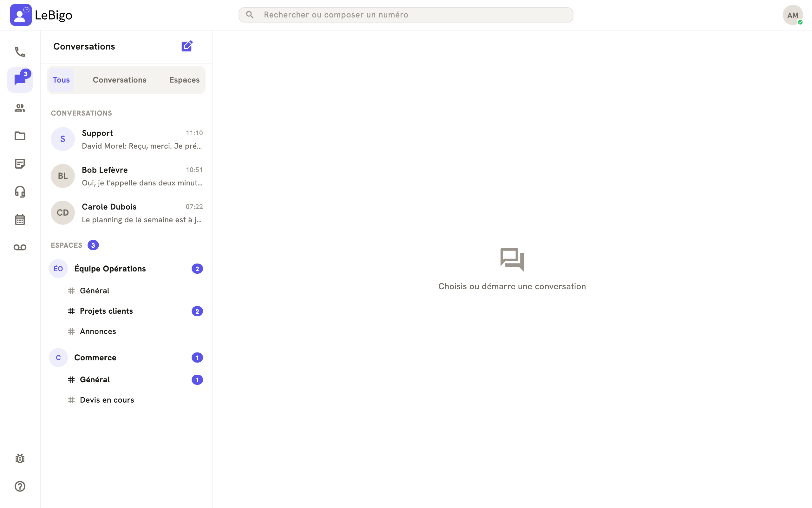
Task: Open the notes icon in sidebar
Action: [20, 164]
